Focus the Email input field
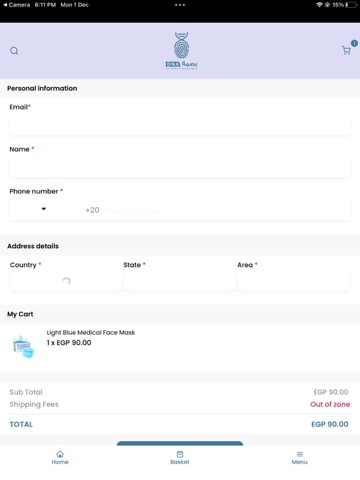Screen dimensions: 360x480 (x=180, y=125)
